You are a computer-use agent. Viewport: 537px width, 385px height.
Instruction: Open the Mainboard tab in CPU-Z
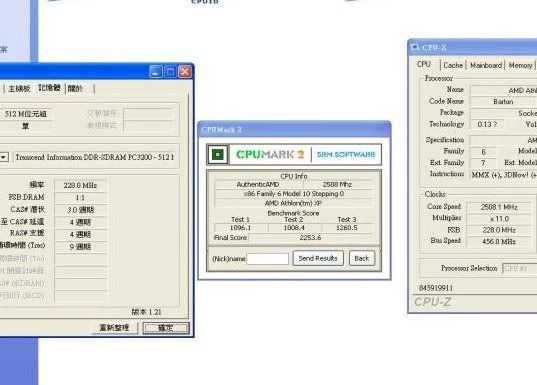[486, 65]
